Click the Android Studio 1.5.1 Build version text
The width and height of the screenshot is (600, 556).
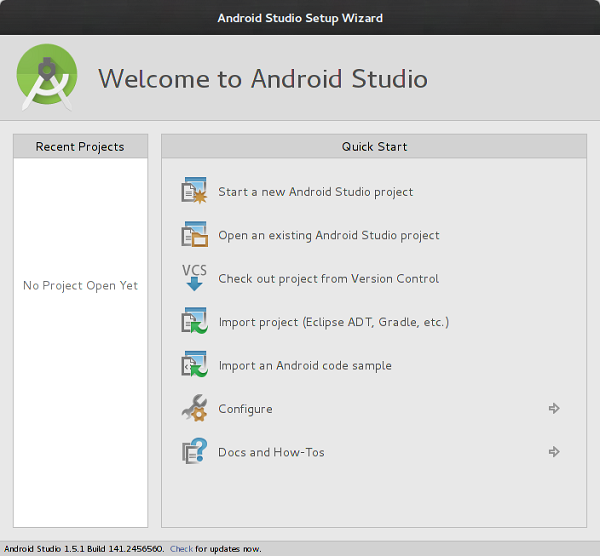point(84,549)
